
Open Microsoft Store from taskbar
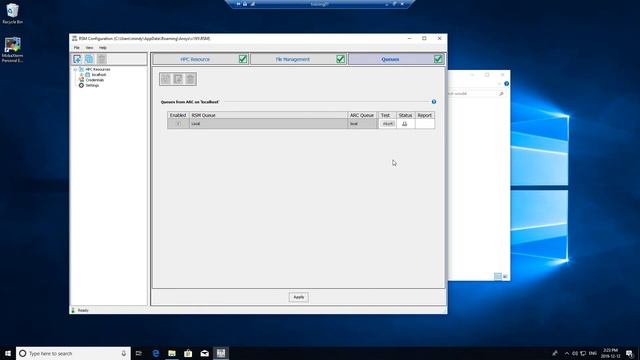coord(188,353)
